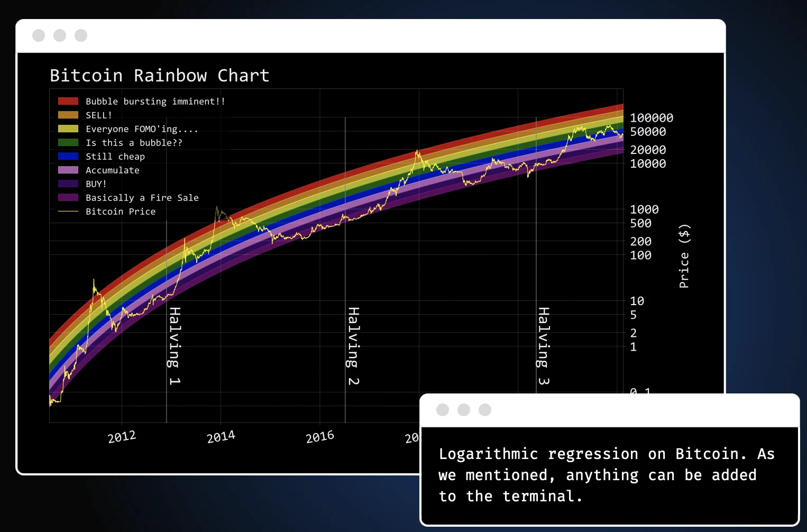Click the orange SELL! legend swatch
Viewport: 807px width, 532px height.
pyautogui.click(x=68, y=115)
